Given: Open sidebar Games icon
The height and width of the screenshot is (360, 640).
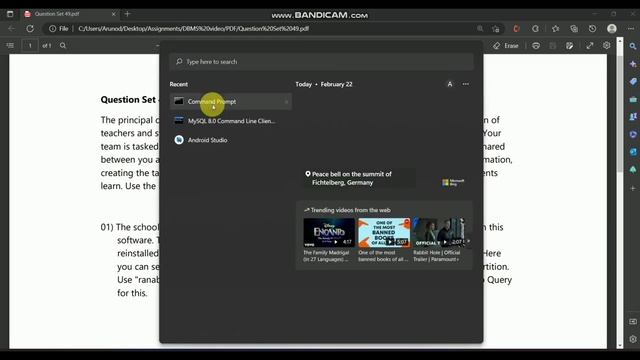Looking at the screenshot, I should point(633,117).
